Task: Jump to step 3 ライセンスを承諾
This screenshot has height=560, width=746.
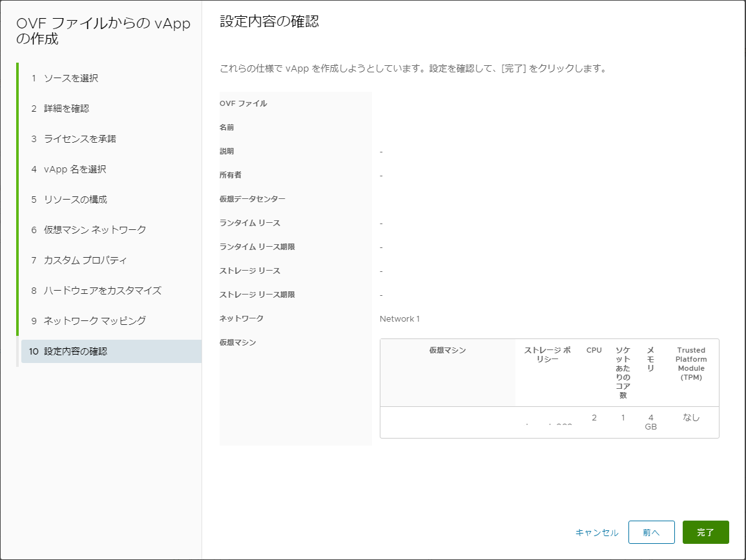Action: click(74, 139)
